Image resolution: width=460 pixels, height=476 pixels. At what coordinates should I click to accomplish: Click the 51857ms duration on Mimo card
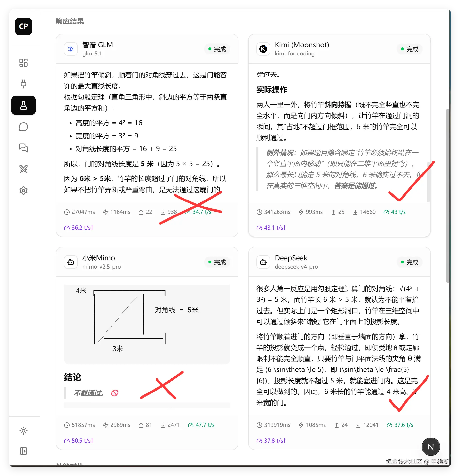pos(83,425)
